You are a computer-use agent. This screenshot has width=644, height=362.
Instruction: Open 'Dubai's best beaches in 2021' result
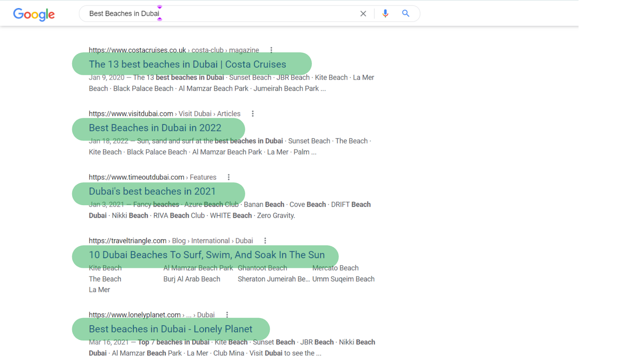coord(152,191)
